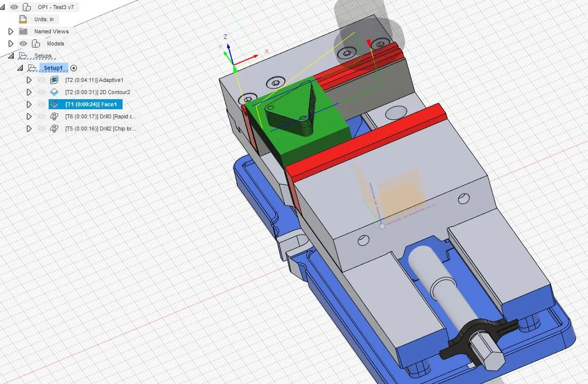Select '[T2 (0:04:11)] Adaptive1' row text
The height and width of the screenshot is (384, 588).
94,80
